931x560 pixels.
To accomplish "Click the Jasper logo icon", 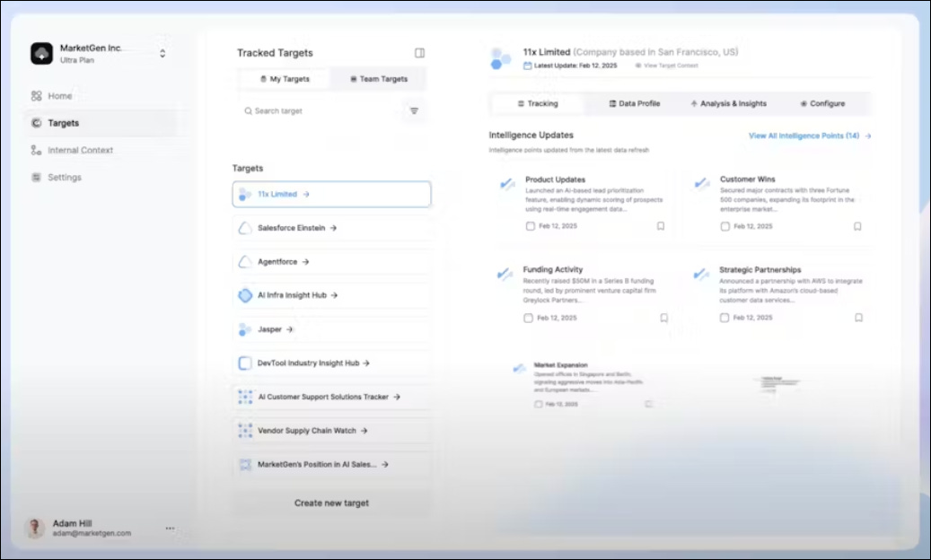I will pos(244,329).
